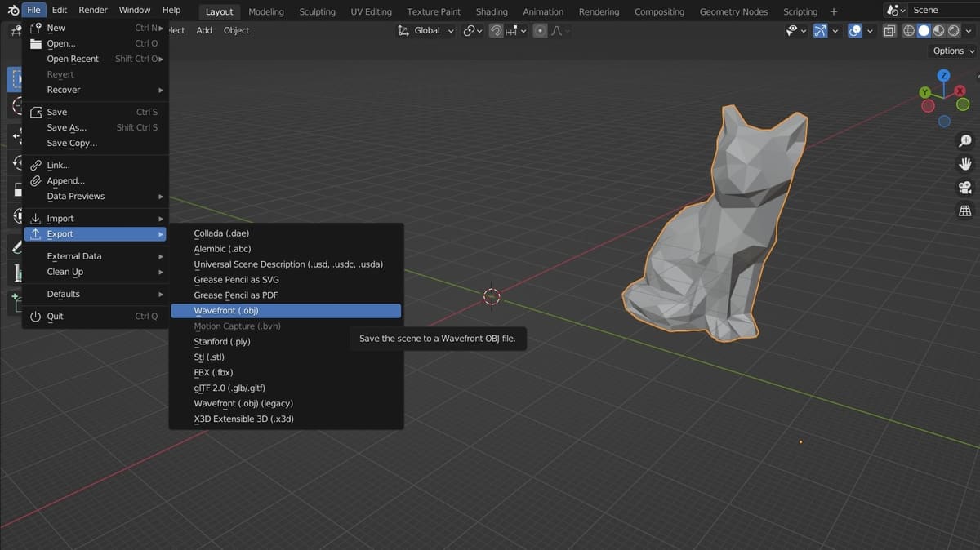Toggle snapping magnet icon

[496, 31]
